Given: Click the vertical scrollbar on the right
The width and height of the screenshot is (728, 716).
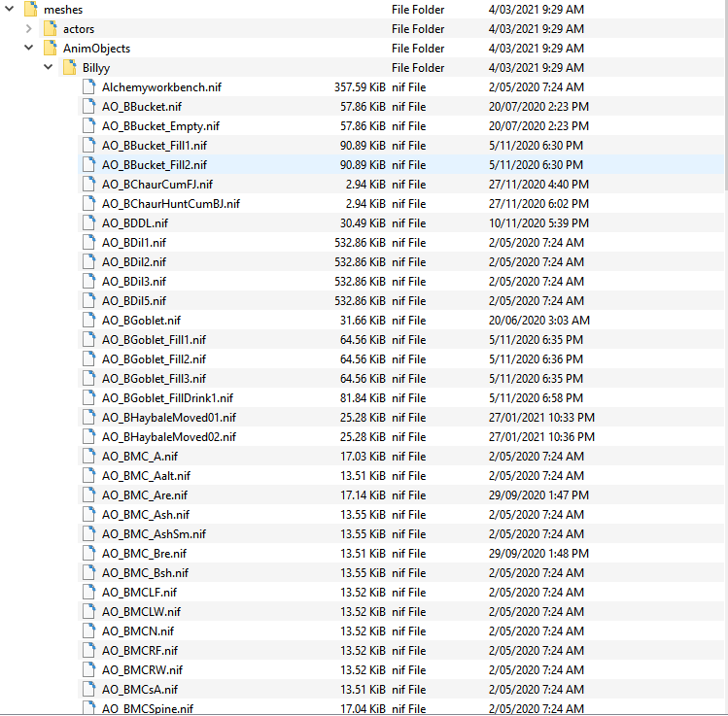Looking at the screenshot, I should tap(726, 93).
